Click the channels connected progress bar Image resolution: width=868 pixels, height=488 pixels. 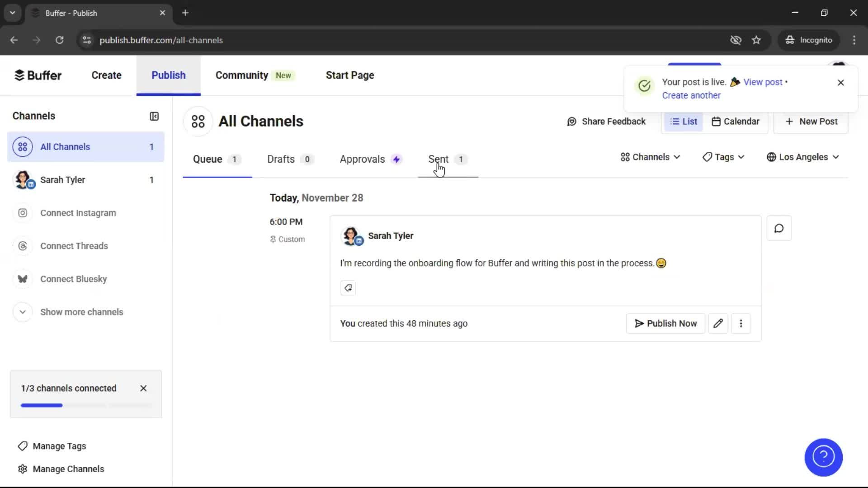coord(86,405)
